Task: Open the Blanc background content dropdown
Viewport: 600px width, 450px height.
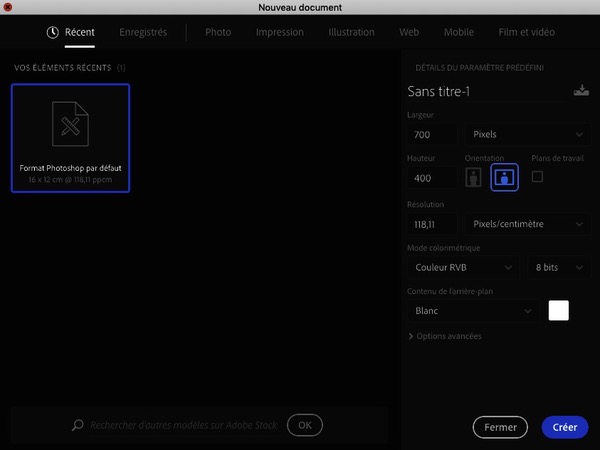Action: 472,311
